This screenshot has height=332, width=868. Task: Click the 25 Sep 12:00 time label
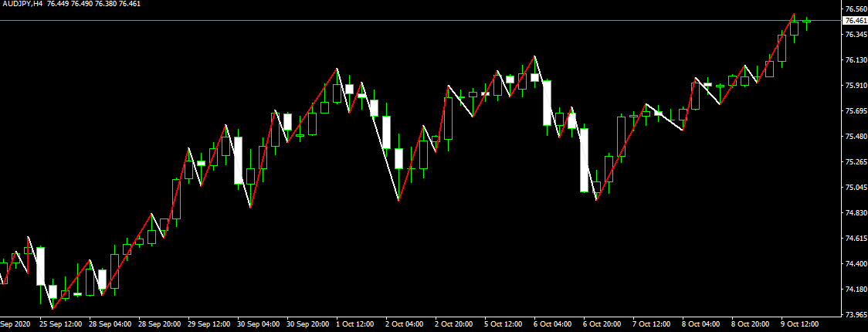click(x=61, y=324)
